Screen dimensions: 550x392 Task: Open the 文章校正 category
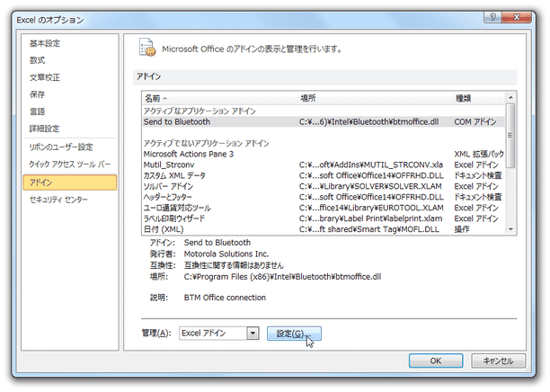click(x=45, y=77)
